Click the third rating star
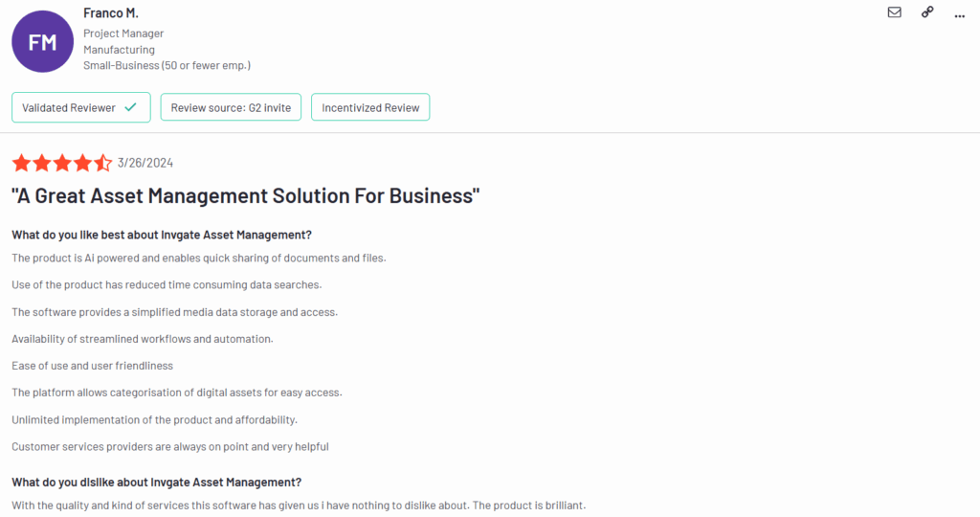980x517 pixels. click(x=62, y=163)
